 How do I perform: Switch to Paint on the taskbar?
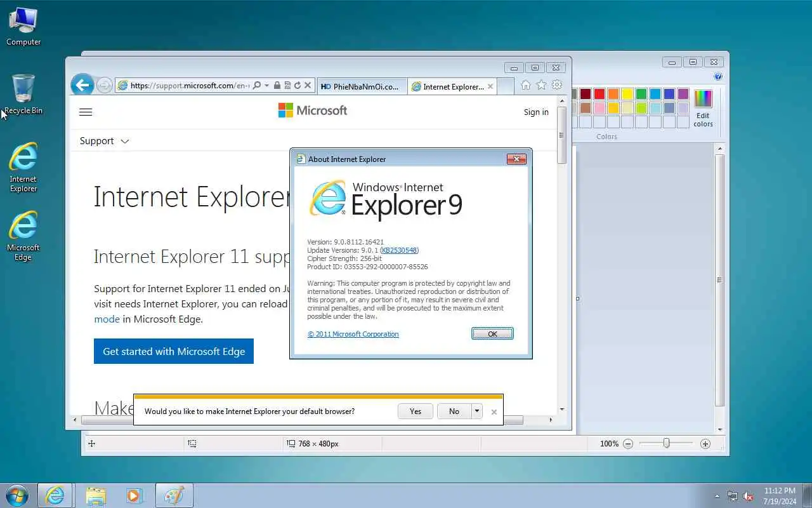point(174,495)
